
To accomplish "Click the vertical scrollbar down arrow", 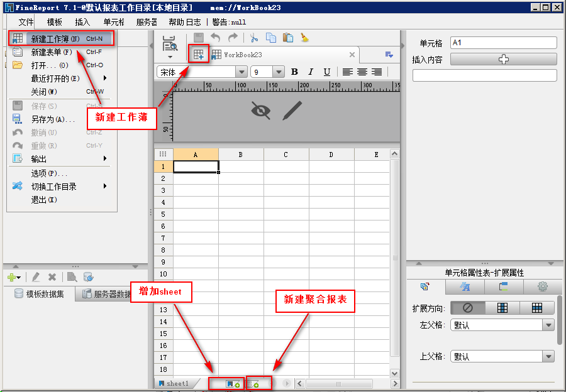I will (x=394, y=373).
